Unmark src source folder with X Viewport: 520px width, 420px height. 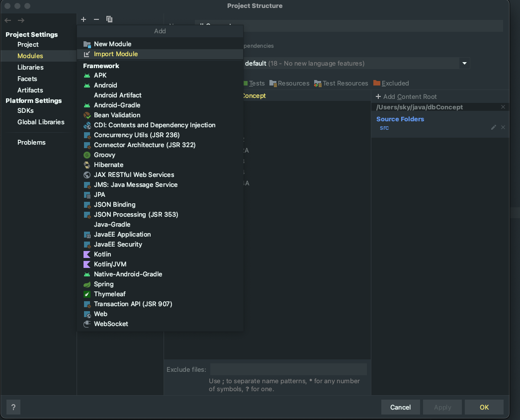pyautogui.click(x=503, y=127)
